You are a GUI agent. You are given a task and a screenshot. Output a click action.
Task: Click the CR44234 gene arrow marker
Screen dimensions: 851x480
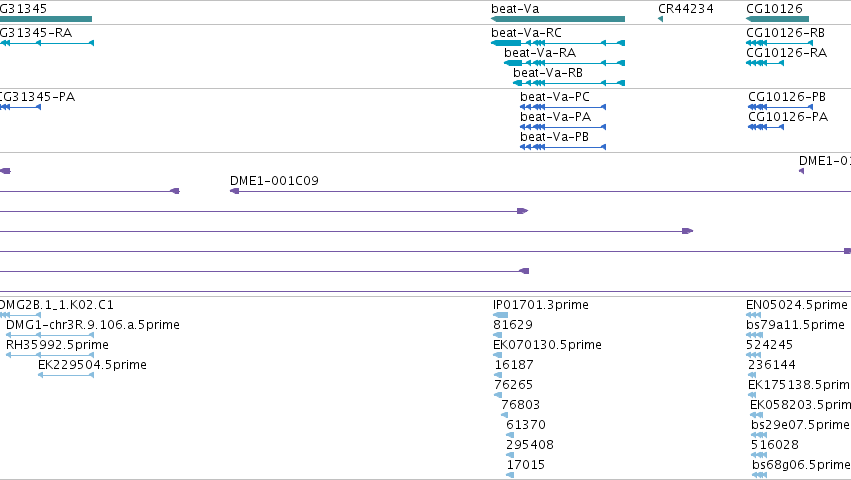tap(660, 19)
